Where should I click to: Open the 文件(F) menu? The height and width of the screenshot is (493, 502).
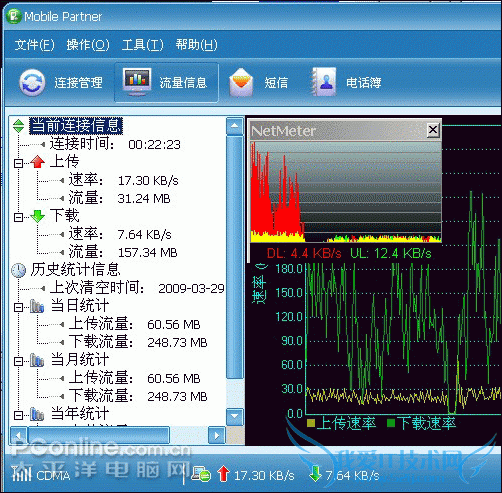click(34, 44)
